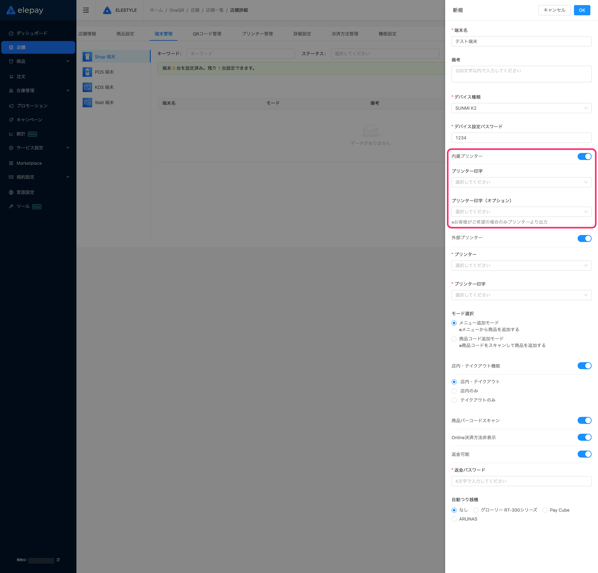Click the 返金パスワード input field
The height and width of the screenshot is (573, 598).
tap(521, 481)
